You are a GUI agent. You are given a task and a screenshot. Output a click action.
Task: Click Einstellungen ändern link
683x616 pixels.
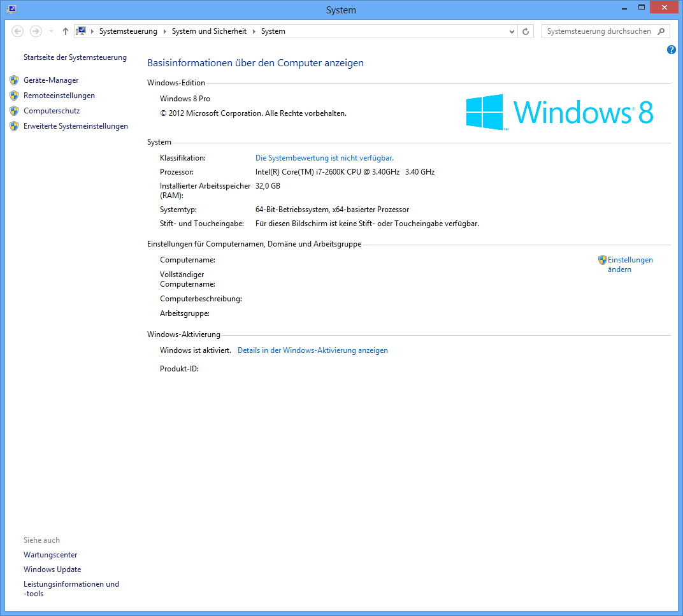click(630, 264)
